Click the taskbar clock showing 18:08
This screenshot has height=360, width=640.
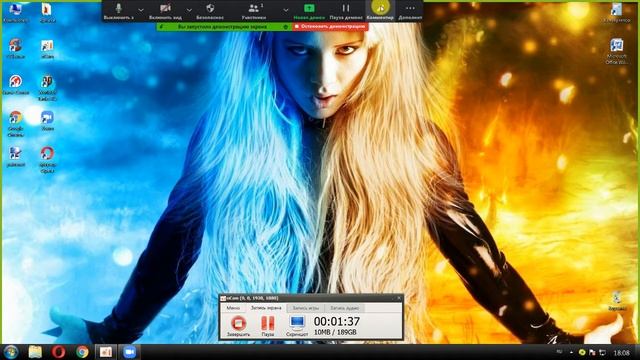tap(621, 352)
